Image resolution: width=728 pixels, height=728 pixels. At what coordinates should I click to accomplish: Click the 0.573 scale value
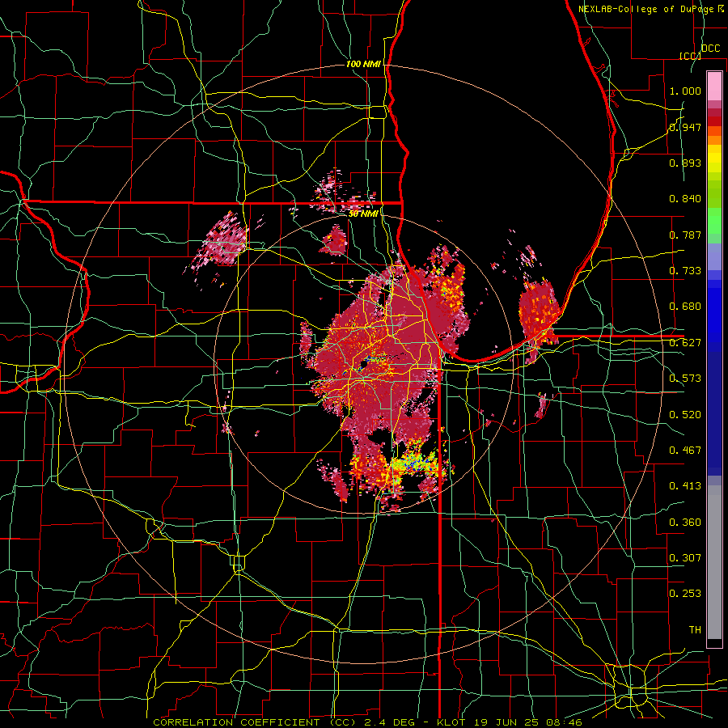[685, 378]
